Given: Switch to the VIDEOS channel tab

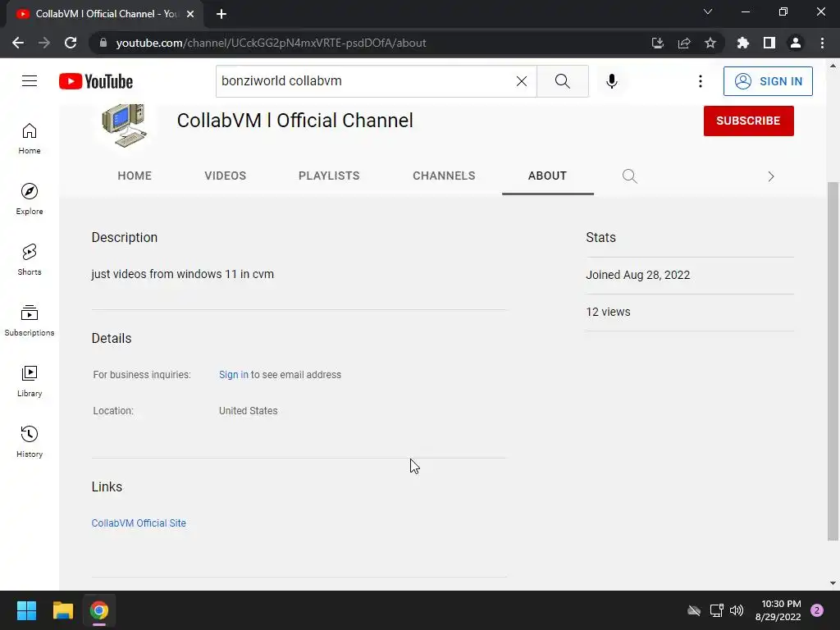Looking at the screenshot, I should pos(225,176).
